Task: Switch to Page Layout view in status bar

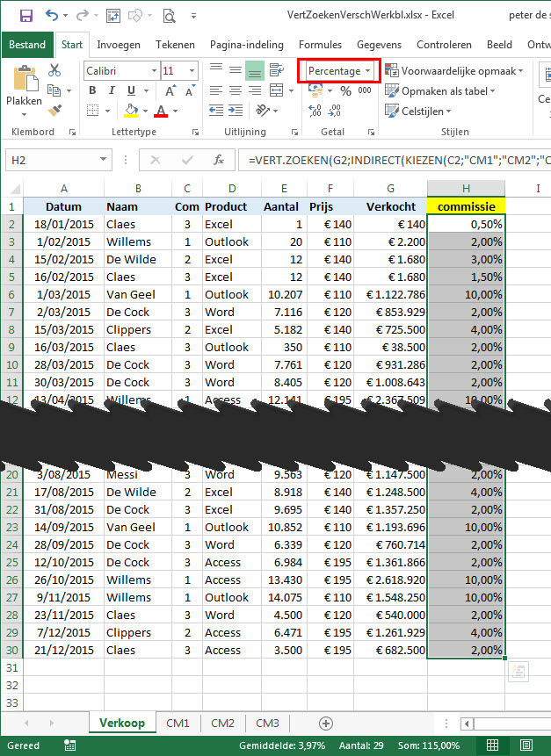Action: click(526, 745)
